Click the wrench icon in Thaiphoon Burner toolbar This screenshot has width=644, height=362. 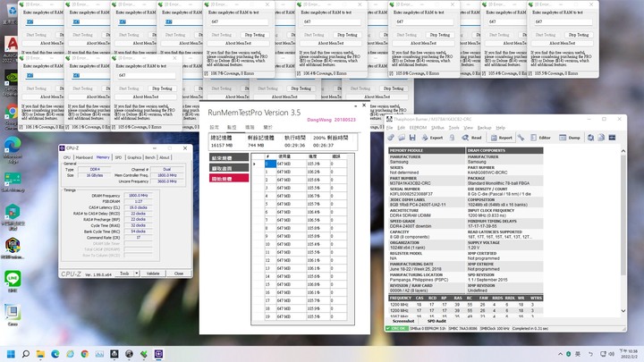(521, 138)
